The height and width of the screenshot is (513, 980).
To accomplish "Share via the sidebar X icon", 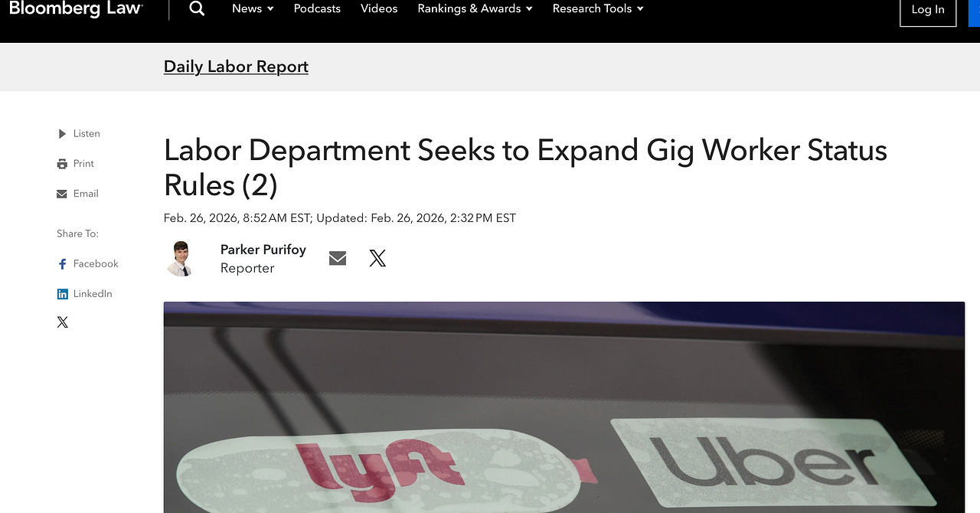I will coord(63,322).
